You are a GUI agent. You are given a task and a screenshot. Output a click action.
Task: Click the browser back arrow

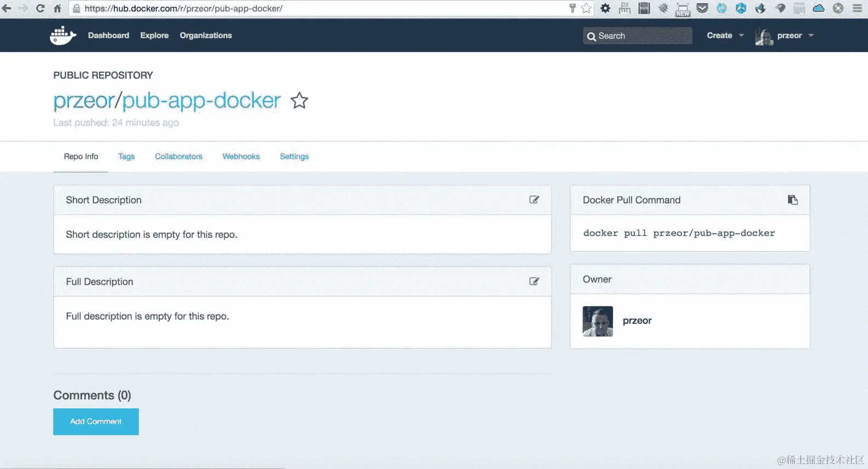7,8
